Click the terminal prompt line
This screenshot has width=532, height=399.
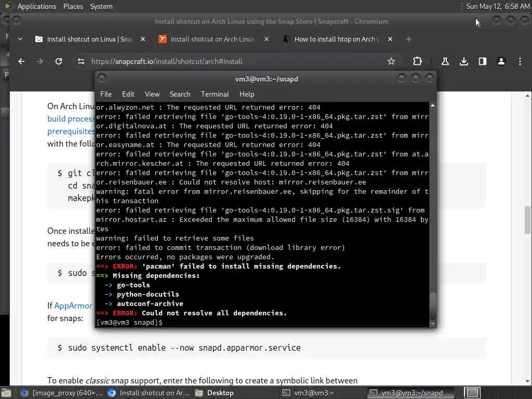click(129, 322)
